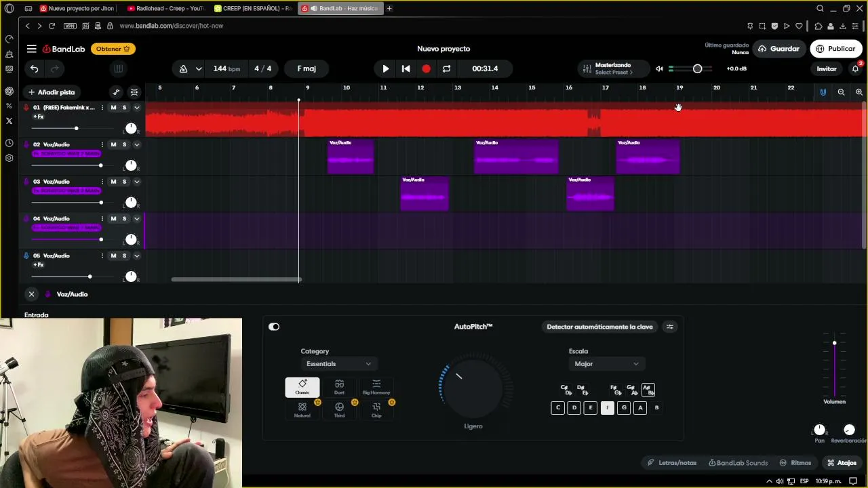This screenshot has height=488, width=868.
Task: Select the Classic AutoPitch style
Action: pyautogui.click(x=302, y=387)
